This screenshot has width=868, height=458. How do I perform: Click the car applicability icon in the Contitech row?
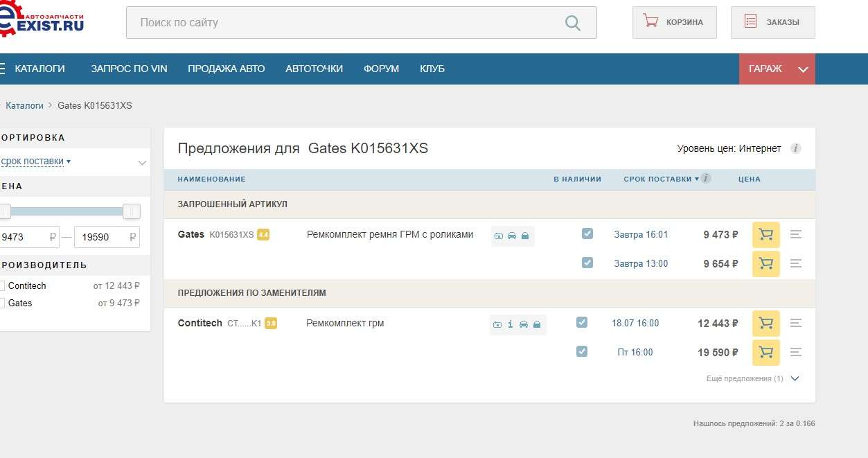pos(524,324)
